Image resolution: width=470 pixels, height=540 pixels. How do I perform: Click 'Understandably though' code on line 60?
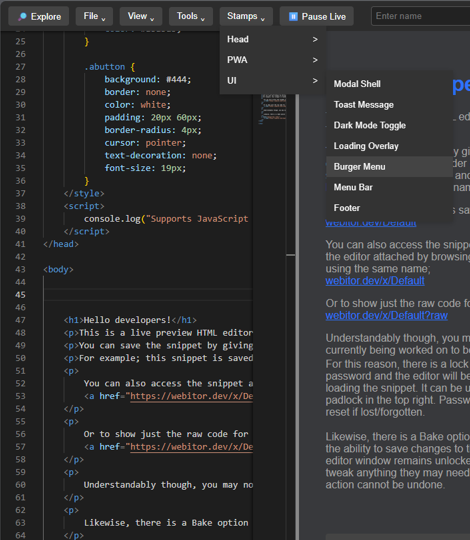click(168, 485)
